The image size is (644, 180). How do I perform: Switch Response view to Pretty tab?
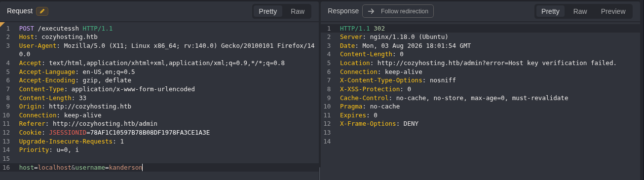pyautogui.click(x=550, y=11)
